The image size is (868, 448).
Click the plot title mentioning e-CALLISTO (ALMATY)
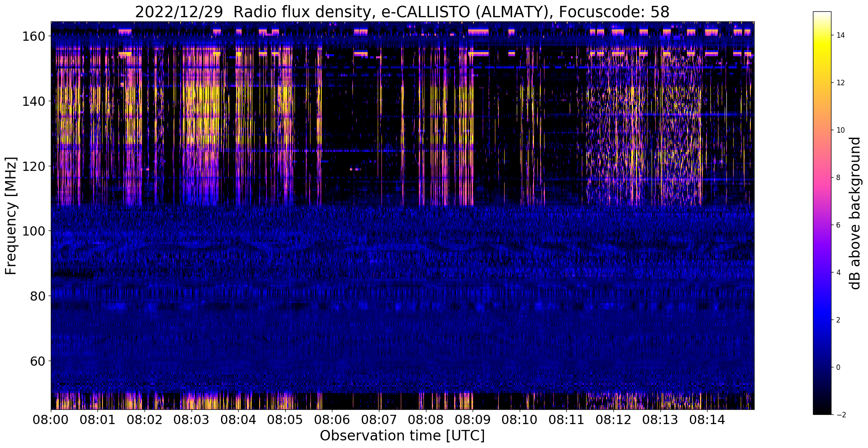coord(402,12)
